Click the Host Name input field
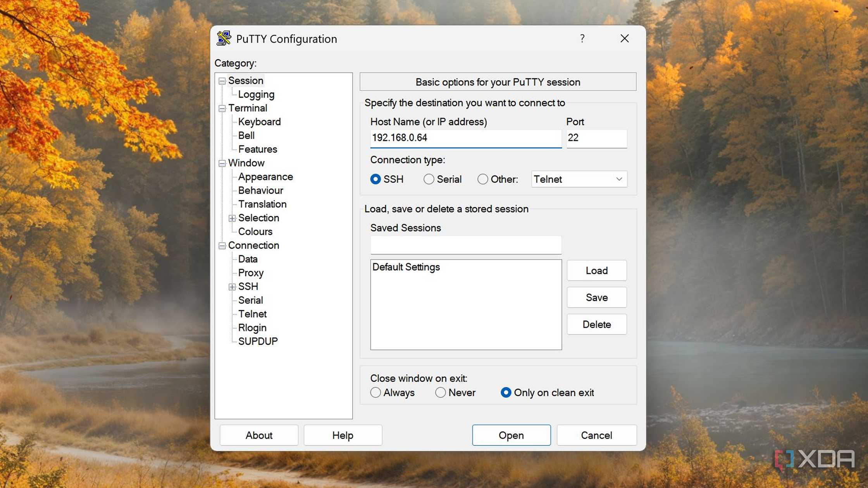The height and width of the screenshot is (488, 868). tap(466, 138)
